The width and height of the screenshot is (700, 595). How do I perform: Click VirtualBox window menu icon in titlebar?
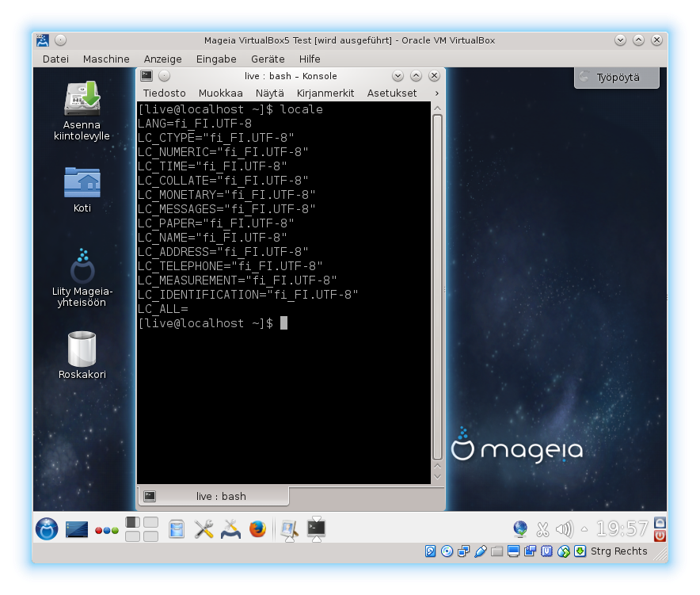click(x=43, y=40)
